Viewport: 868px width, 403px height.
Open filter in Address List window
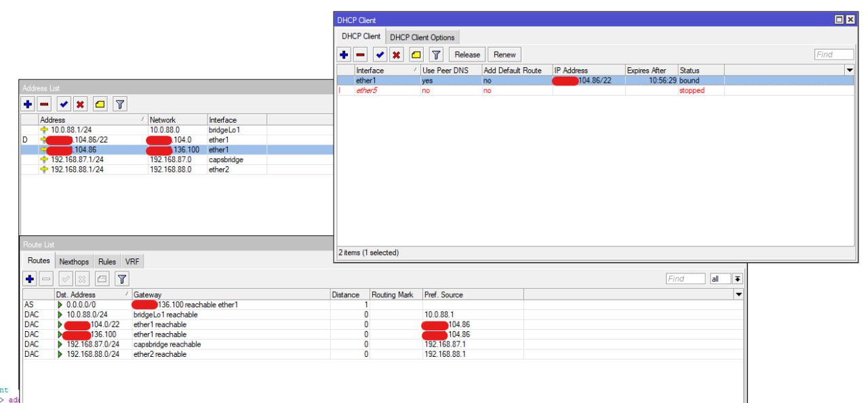coord(120,104)
